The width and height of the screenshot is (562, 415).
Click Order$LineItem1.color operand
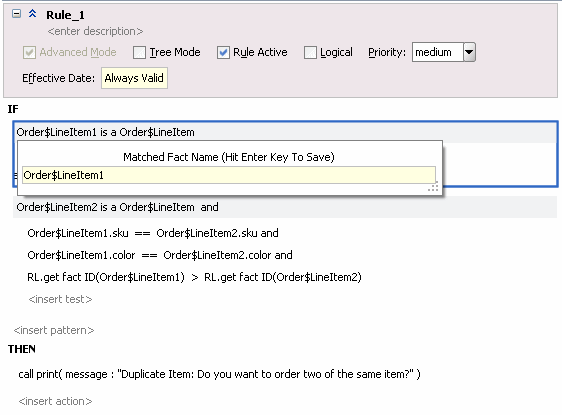[81, 255]
